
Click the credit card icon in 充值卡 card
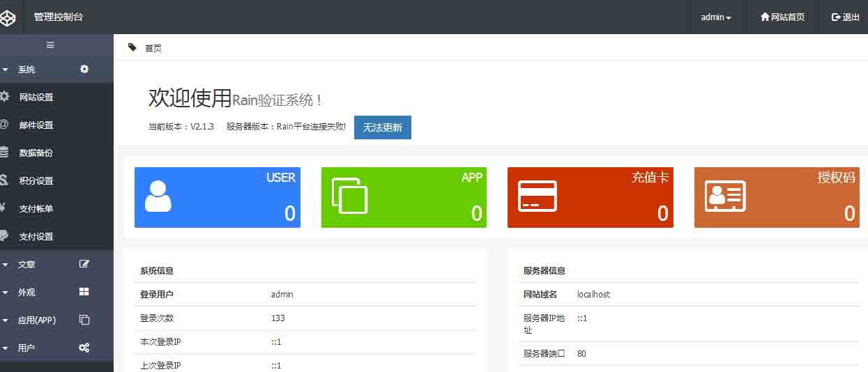(537, 196)
